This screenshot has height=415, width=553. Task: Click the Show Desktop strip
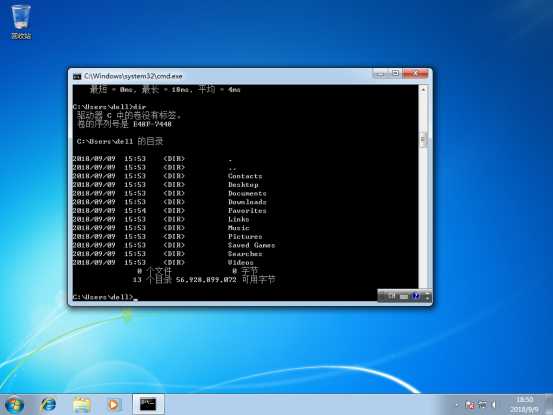(549, 404)
